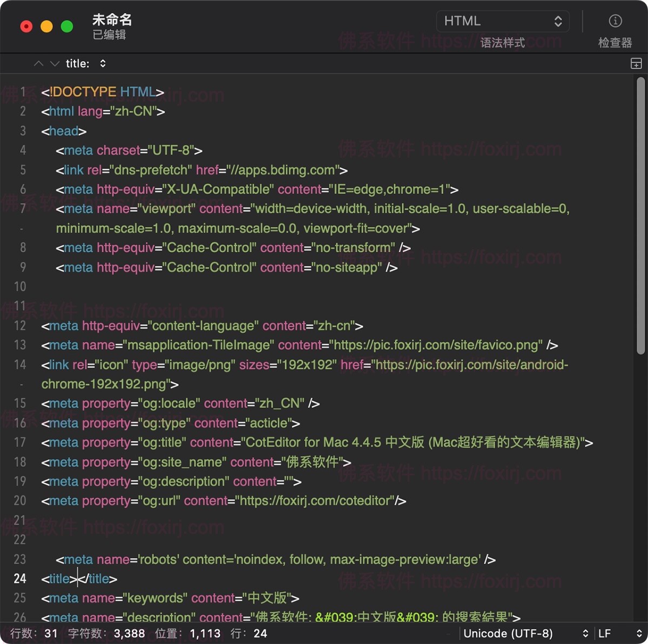
Task: Jump to next outline item
Action: coord(55,63)
